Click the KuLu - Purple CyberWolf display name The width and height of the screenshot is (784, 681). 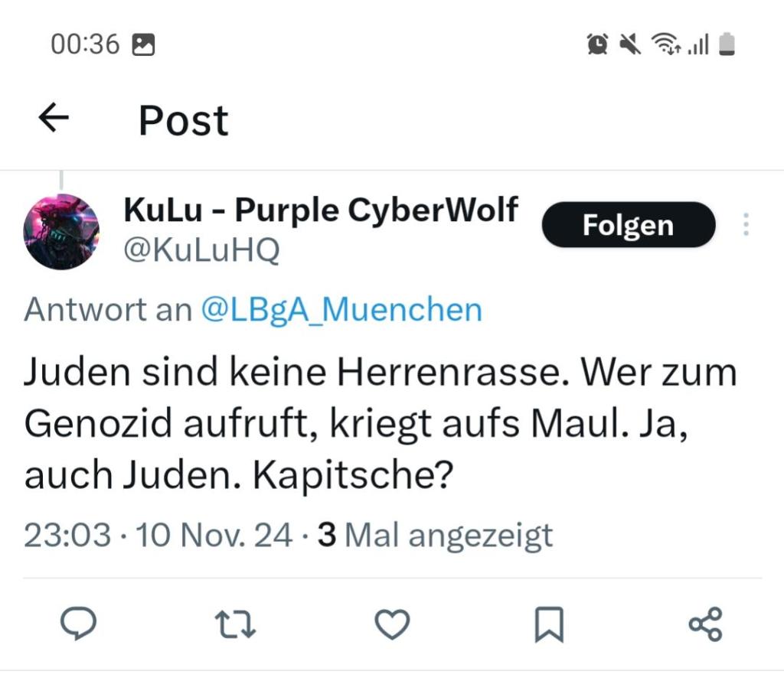click(321, 210)
